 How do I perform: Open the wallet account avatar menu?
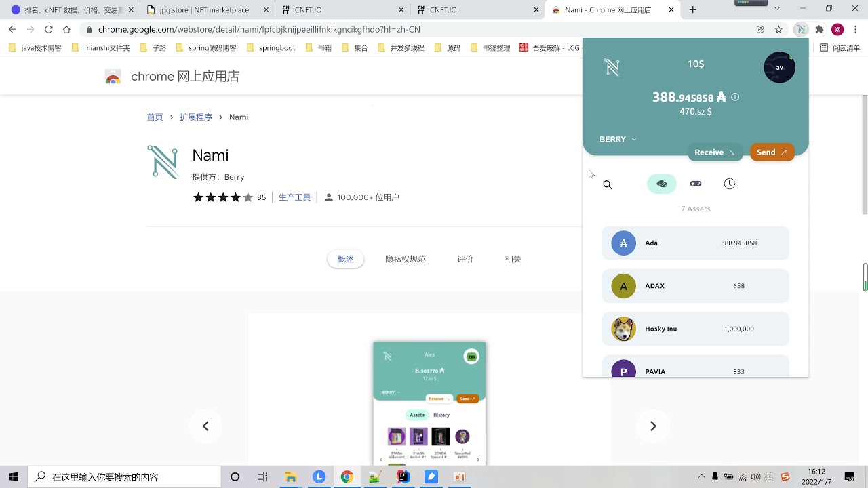point(779,68)
